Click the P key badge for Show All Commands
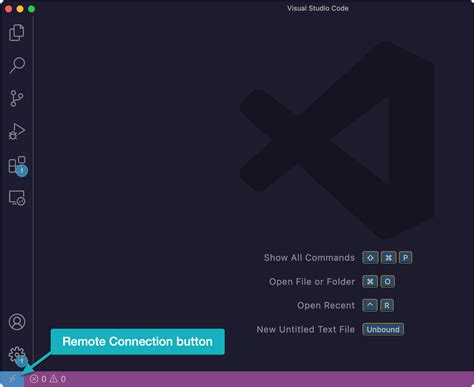Image resolution: width=474 pixels, height=387 pixels. pyautogui.click(x=405, y=258)
